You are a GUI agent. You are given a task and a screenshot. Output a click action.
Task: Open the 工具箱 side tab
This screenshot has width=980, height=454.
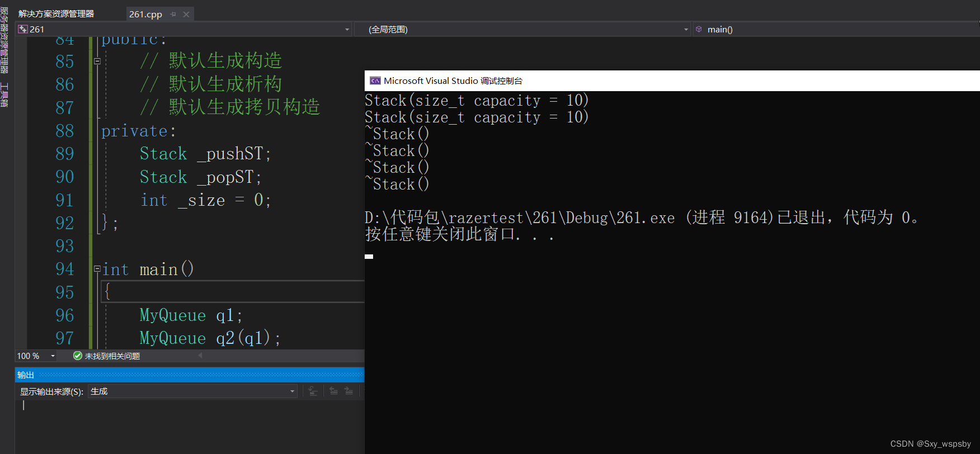[4, 94]
